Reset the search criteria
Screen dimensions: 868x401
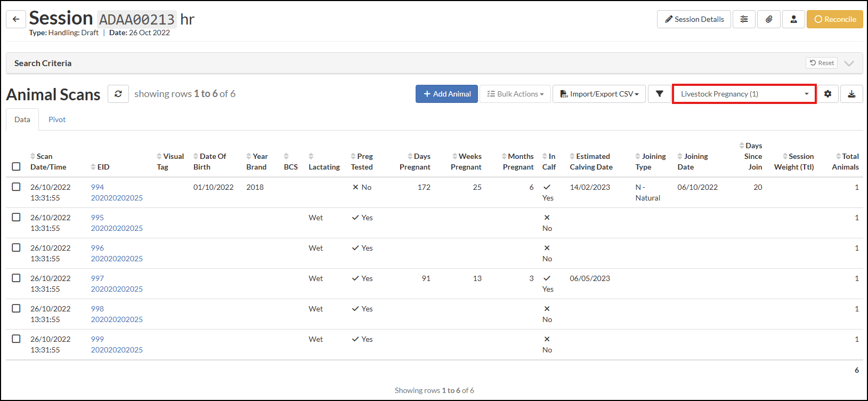pyautogui.click(x=822, y=63)
